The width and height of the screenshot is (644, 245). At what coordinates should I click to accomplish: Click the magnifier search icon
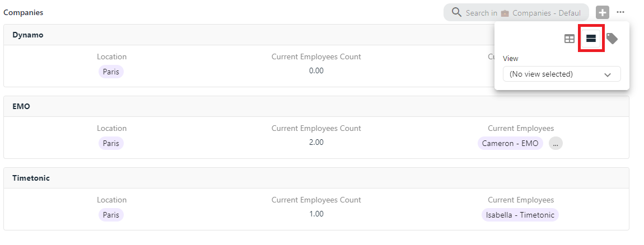click(x=457, y=12)
